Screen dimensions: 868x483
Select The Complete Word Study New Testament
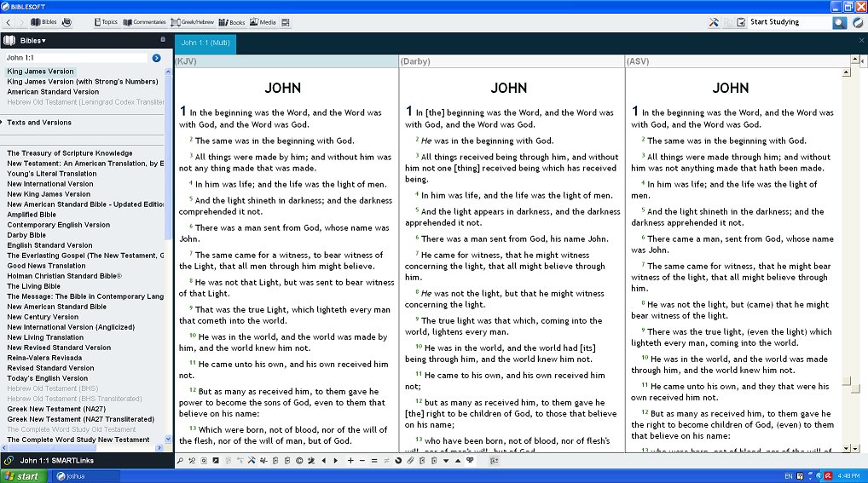78,440
